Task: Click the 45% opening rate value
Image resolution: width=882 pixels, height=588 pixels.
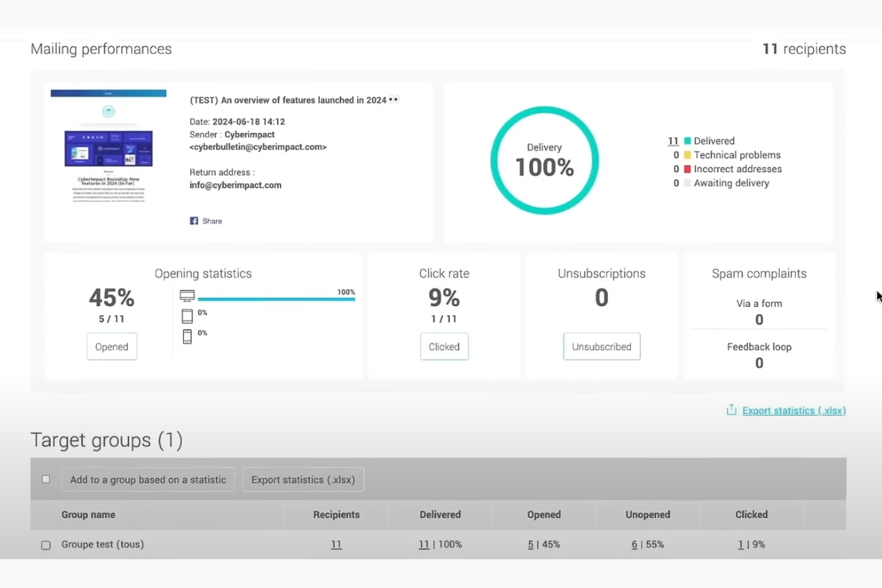Action: tap(111, 297)
